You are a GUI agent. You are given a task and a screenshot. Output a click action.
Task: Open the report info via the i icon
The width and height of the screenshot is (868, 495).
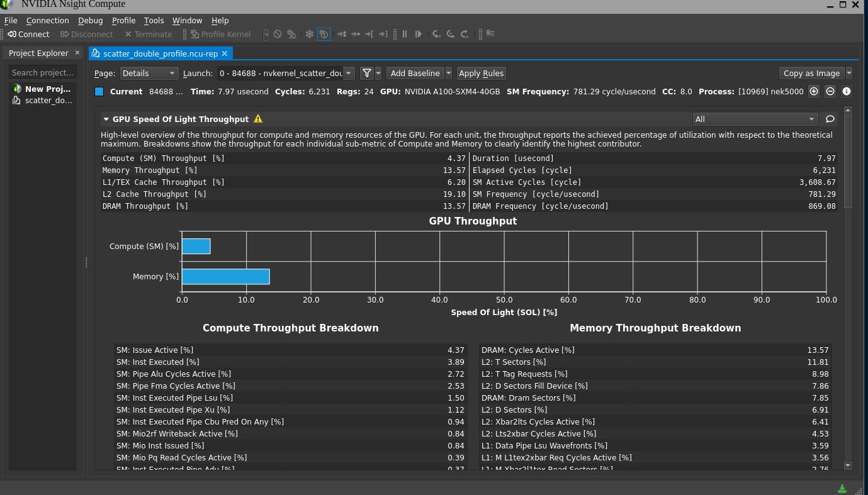(846, 91)
